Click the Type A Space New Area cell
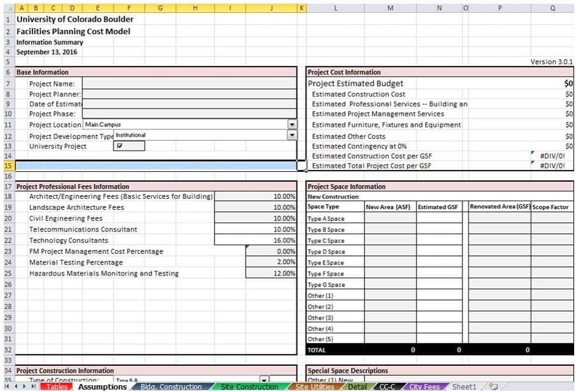 (390, 219)
